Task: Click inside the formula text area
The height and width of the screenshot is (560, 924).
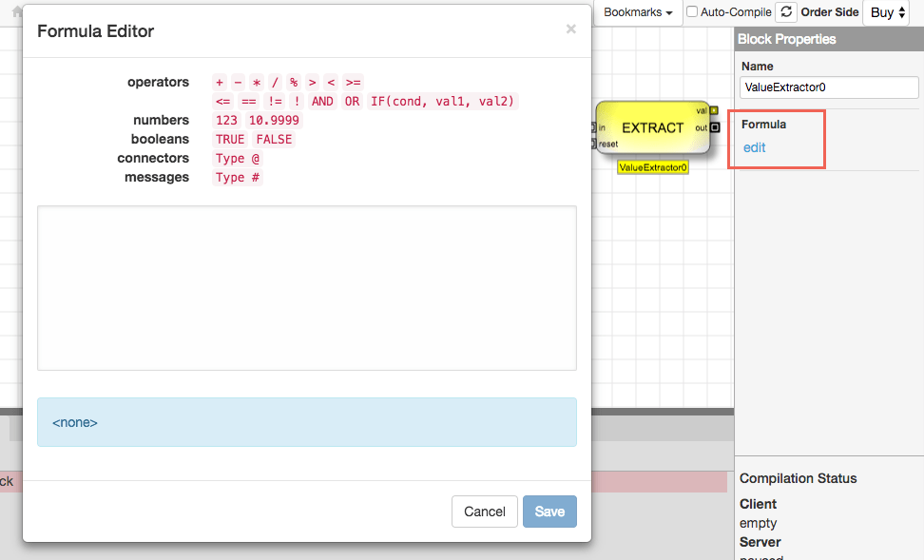Action: click(x=307, y=288)
